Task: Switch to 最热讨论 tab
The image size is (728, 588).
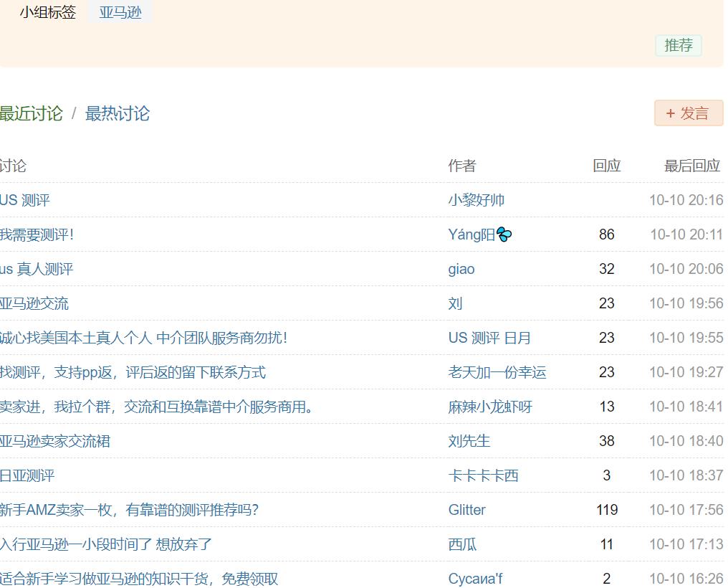Action: (118, 113)
